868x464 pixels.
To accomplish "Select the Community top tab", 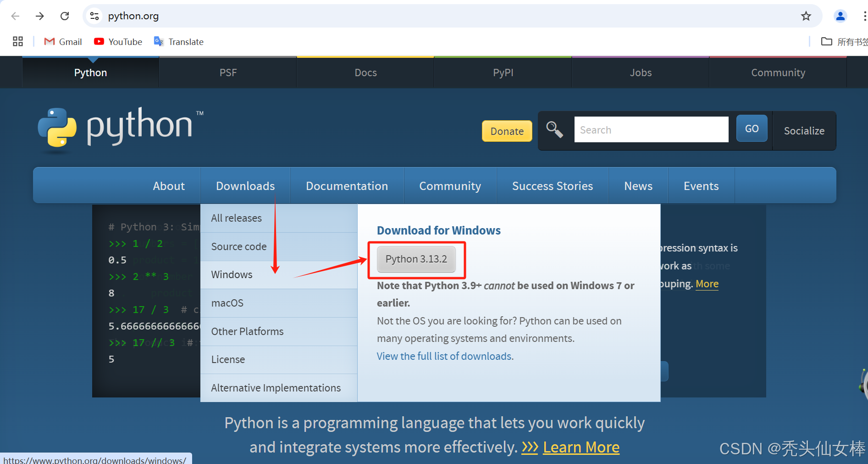I will pos(778,73).
